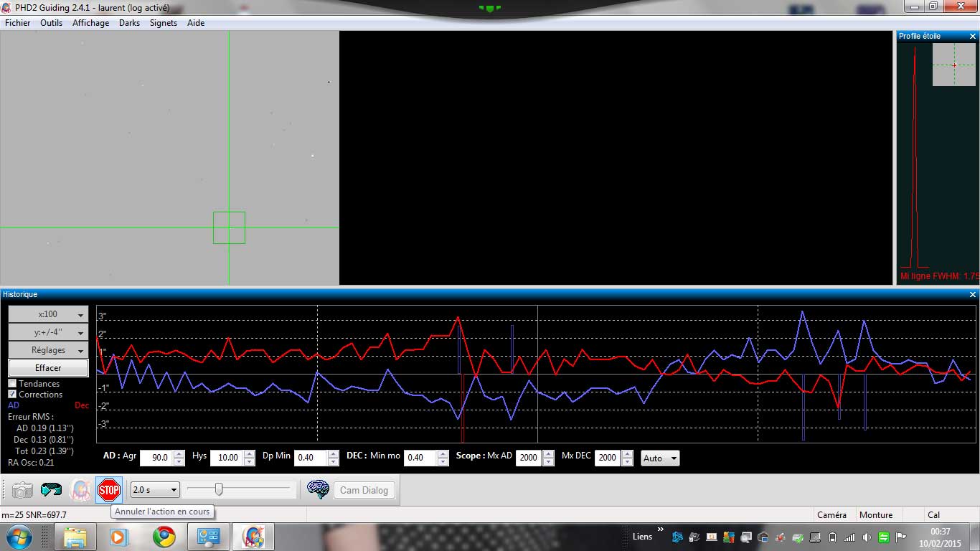Click the red STOP icon
This screenshot has width=980, height=551.
pyautogui.click(x=109, y=490)
